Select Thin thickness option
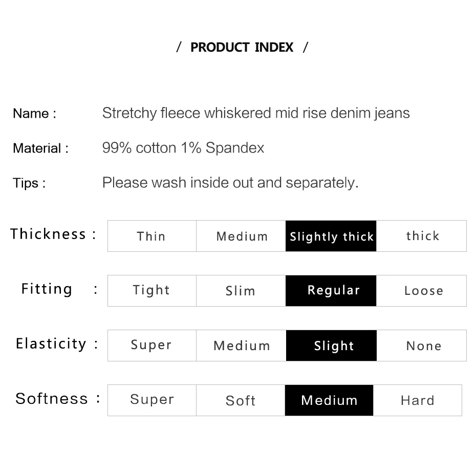 tap(152, 236)
